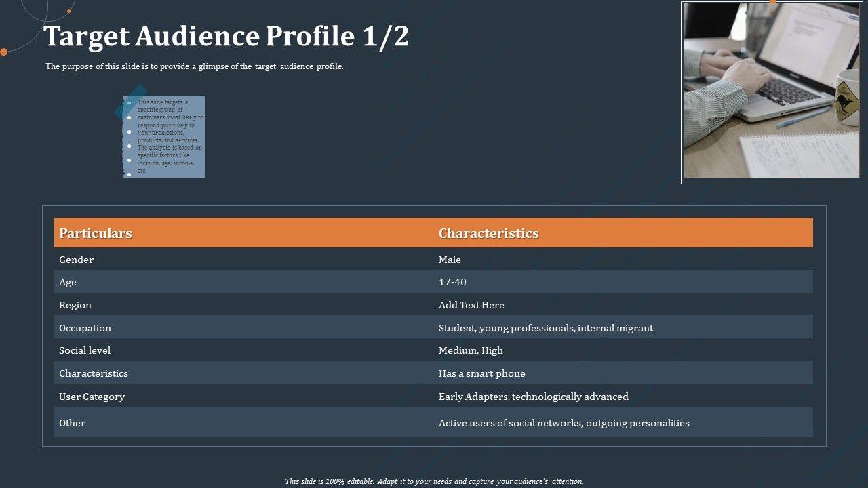Click the 'Medium, High' social level cell

[471, 350]
